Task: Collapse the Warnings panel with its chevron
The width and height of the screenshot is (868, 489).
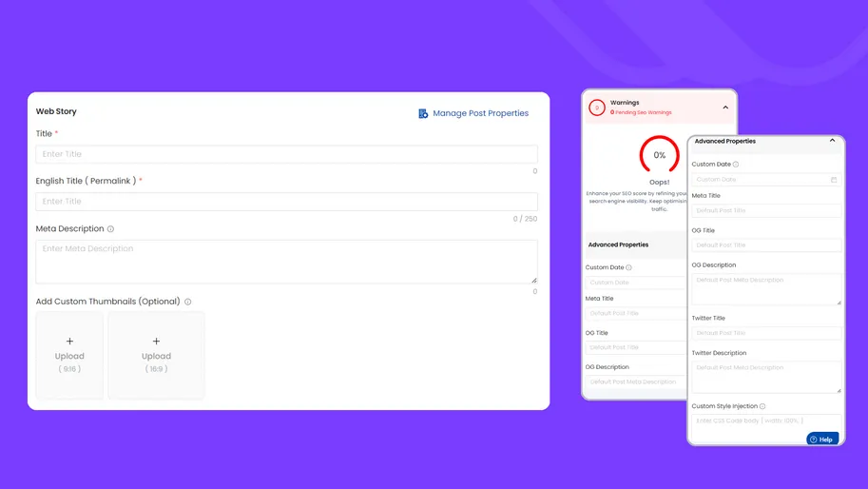Action: click(725, 108)
